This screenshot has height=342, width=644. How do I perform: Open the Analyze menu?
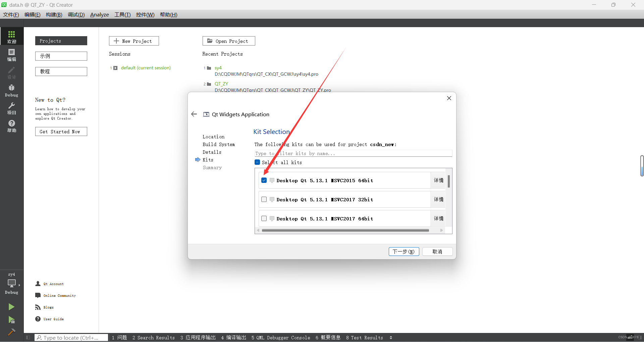pyautogui.click(x=100, y=14)
